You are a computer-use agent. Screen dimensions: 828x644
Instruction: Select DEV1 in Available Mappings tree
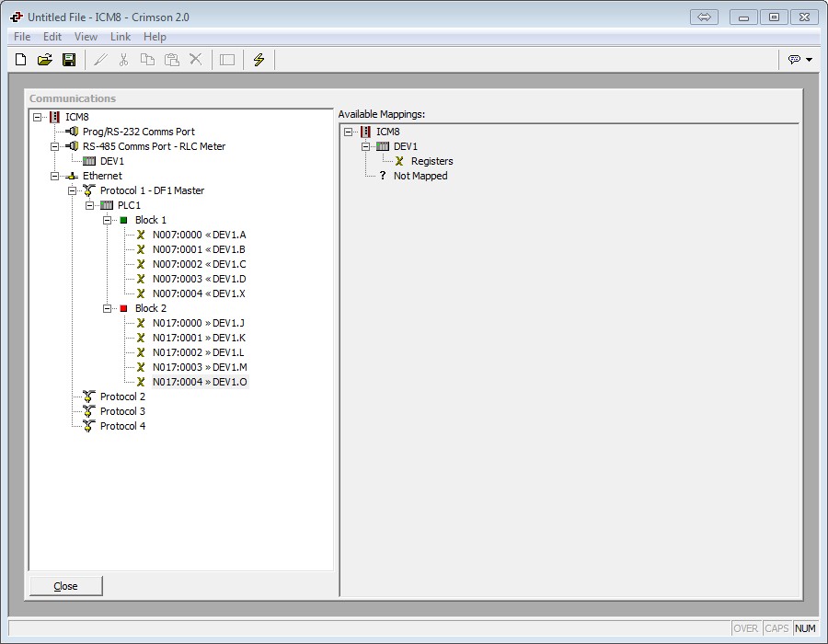(406, 146)
